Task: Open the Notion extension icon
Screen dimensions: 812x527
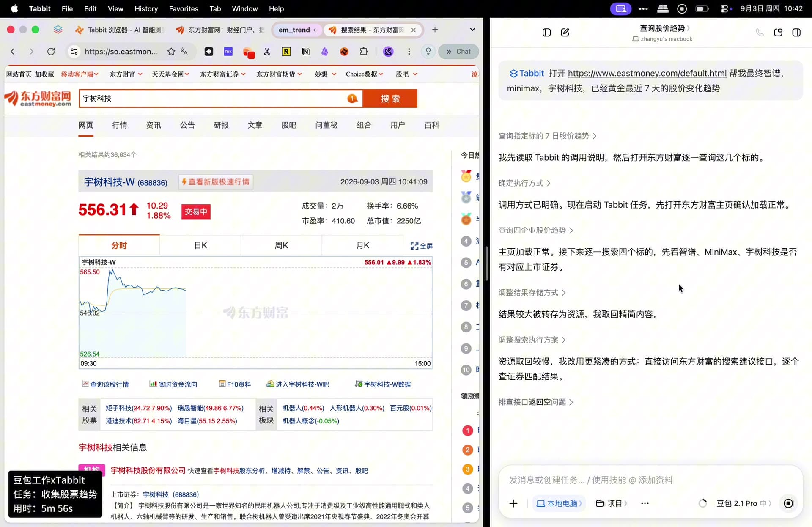Action: pos(306,52)
